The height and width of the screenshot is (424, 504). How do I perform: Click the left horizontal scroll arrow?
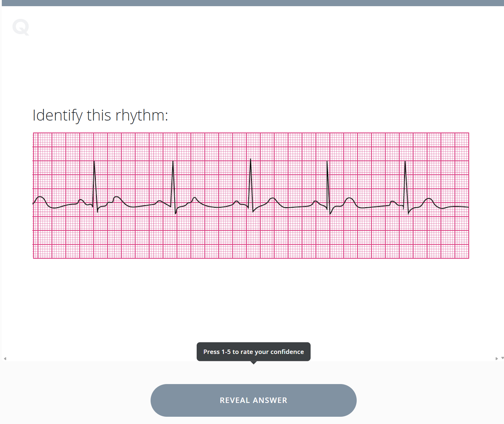coord(5,359)
